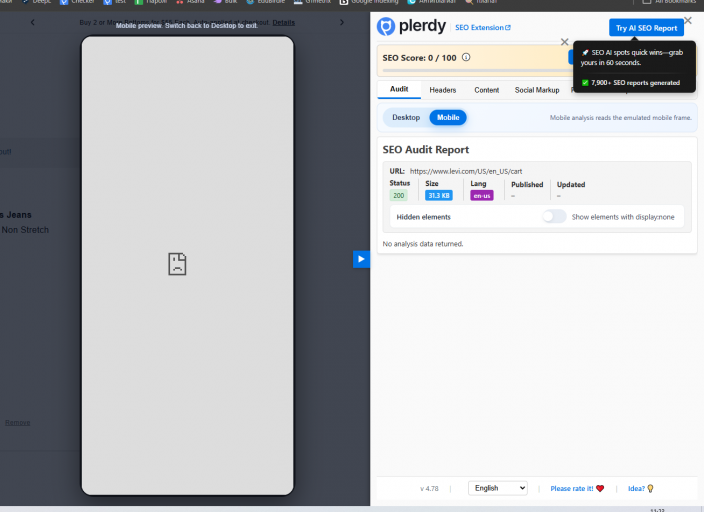Image resolution: width=704 pixels, height=512 pixels.
Task: Close the Plerdy panel with the top-right X
Action: pos(688,20)
